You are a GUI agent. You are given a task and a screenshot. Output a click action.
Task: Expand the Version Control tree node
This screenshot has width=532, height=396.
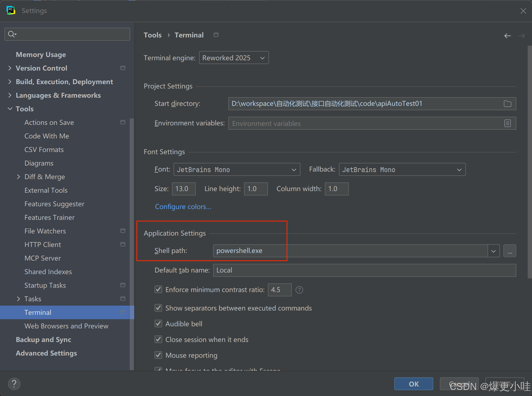tap(10, 68)
